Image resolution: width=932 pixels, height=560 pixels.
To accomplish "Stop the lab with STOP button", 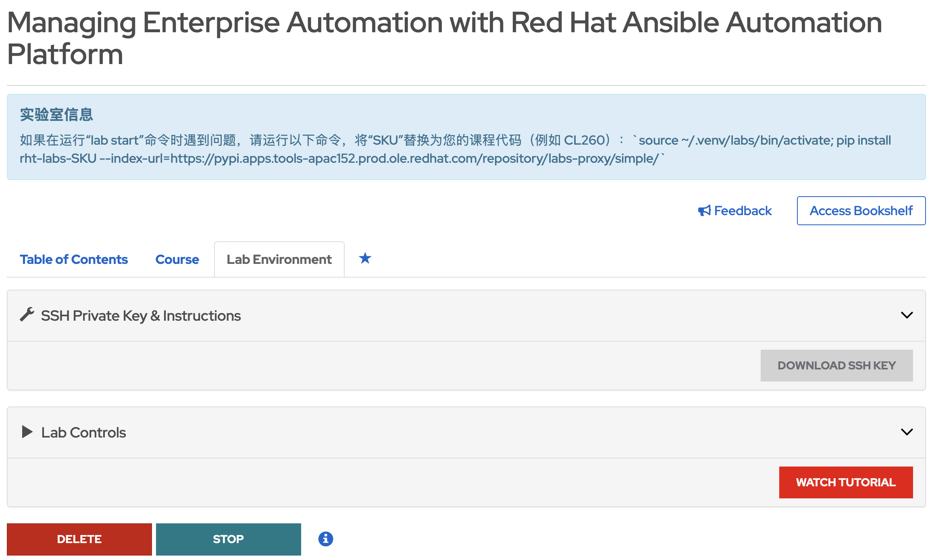I will [228, 539].
